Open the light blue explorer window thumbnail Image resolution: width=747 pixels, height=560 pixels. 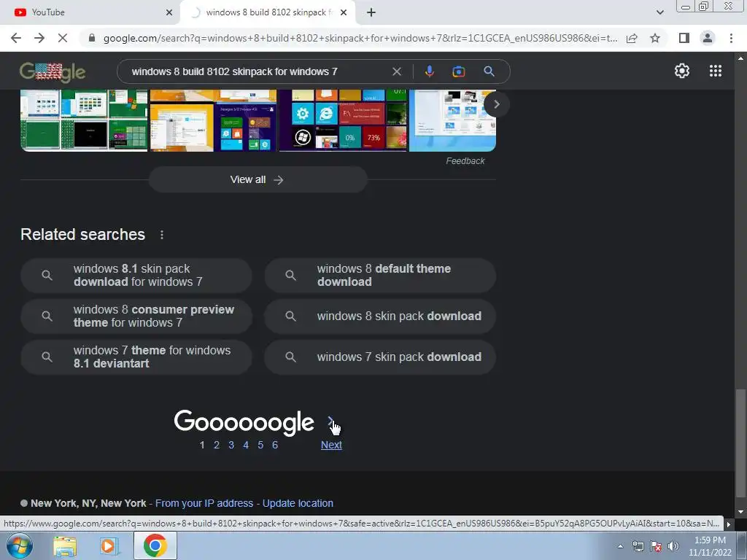pyautogui.click(x=452, y=120)
